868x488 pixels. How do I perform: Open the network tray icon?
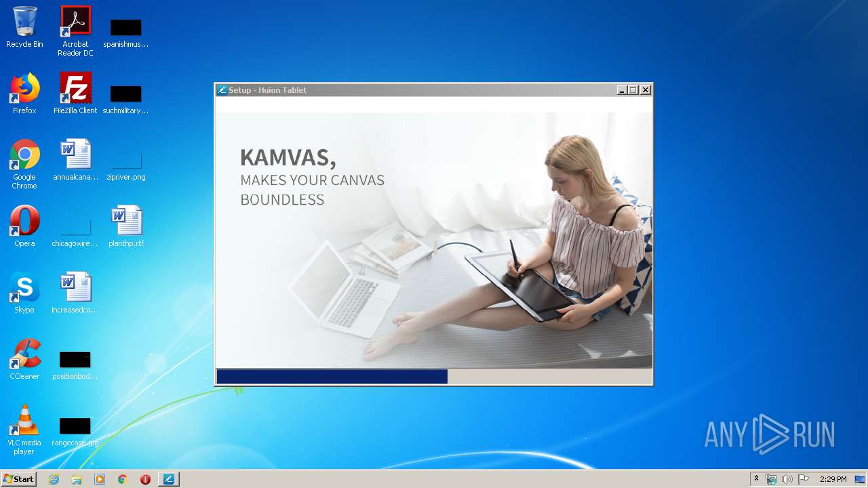click(771, 479)
